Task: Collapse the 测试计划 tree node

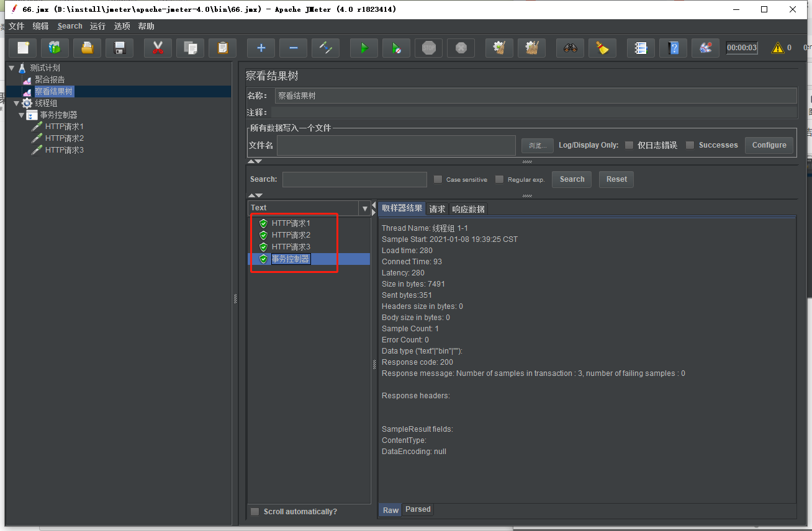Action: click(x=11, y=68)
